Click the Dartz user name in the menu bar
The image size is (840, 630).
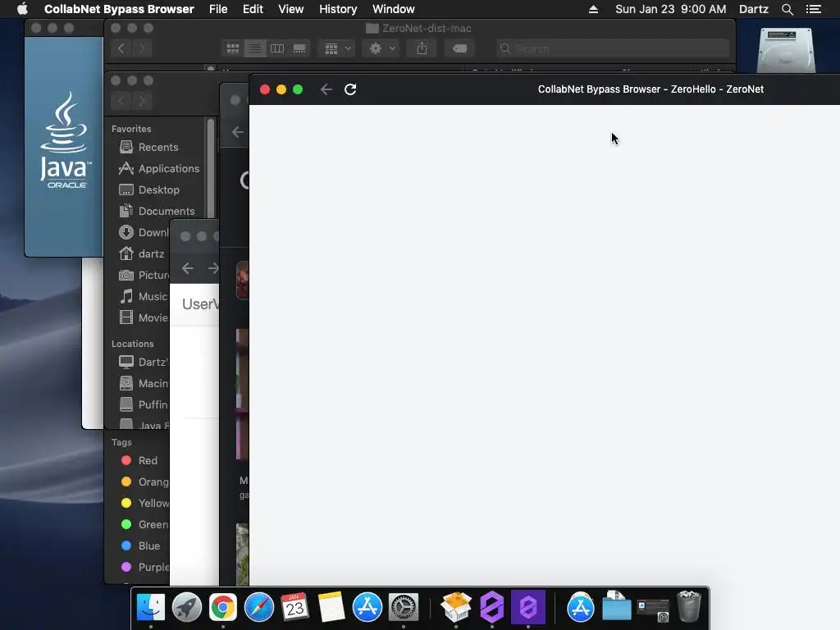[x=753, y=9]
